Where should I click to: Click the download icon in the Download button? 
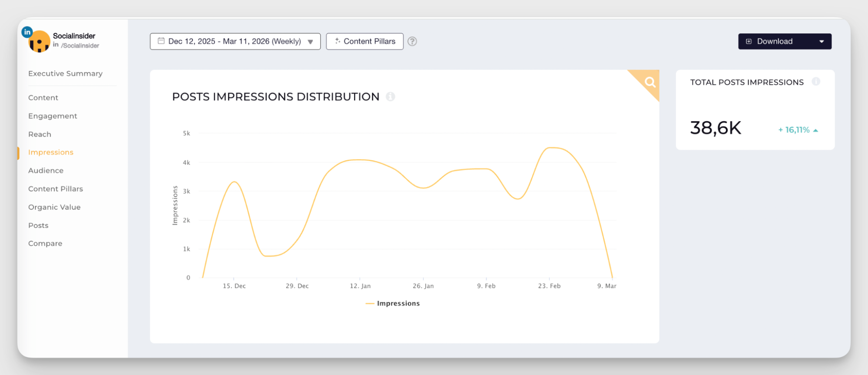pyautogui.click(x=749, y=41)
